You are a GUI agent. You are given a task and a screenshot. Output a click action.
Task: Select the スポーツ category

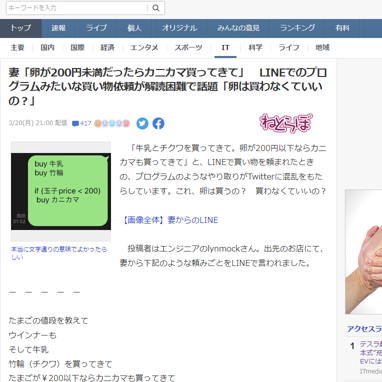tap(188, 48)
